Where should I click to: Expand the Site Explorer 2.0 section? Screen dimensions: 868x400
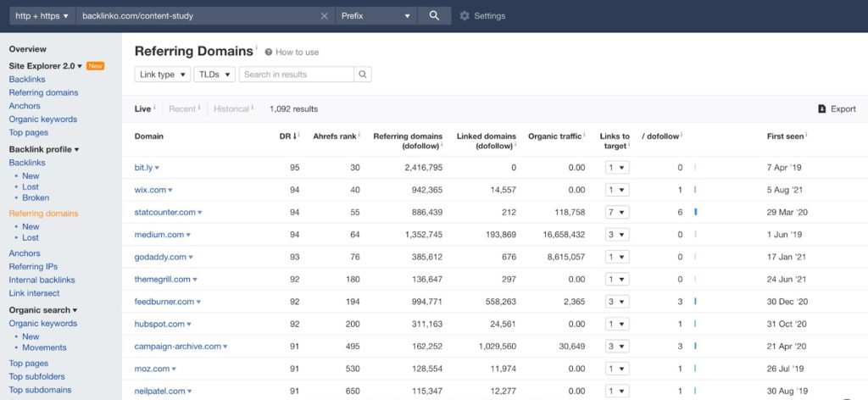(46, 66)
